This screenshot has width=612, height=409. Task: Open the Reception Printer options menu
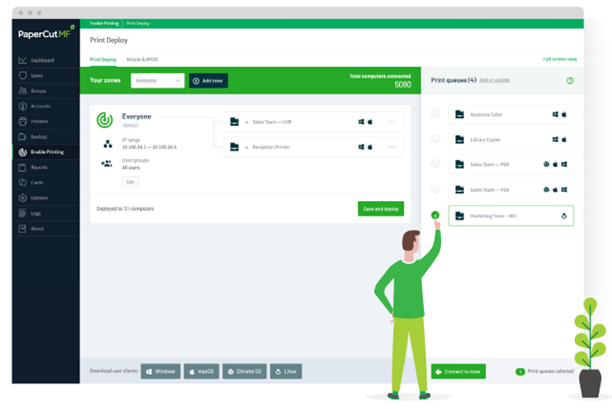click(392, 147)
